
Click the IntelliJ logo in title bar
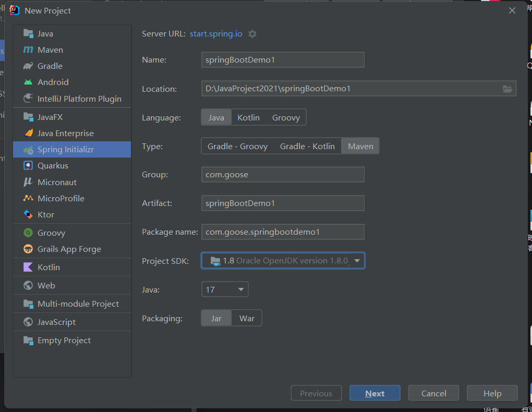click(x=14, y=10)
